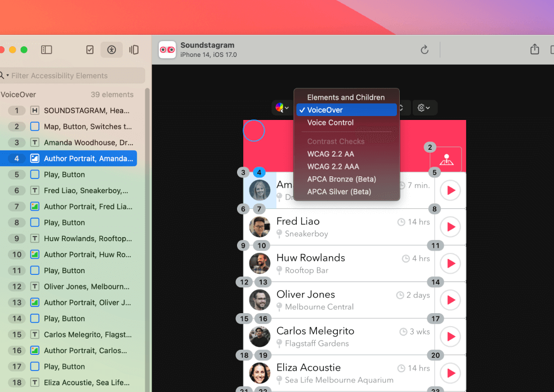This screenshot has width=554, height=392.
Task: Click Eliza Acoustie's portrait thumbnail
Action: (x=260, y=373)
